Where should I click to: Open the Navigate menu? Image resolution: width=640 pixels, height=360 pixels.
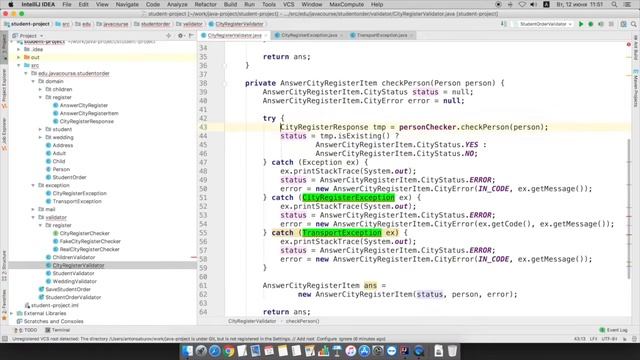tap(127, 4)
